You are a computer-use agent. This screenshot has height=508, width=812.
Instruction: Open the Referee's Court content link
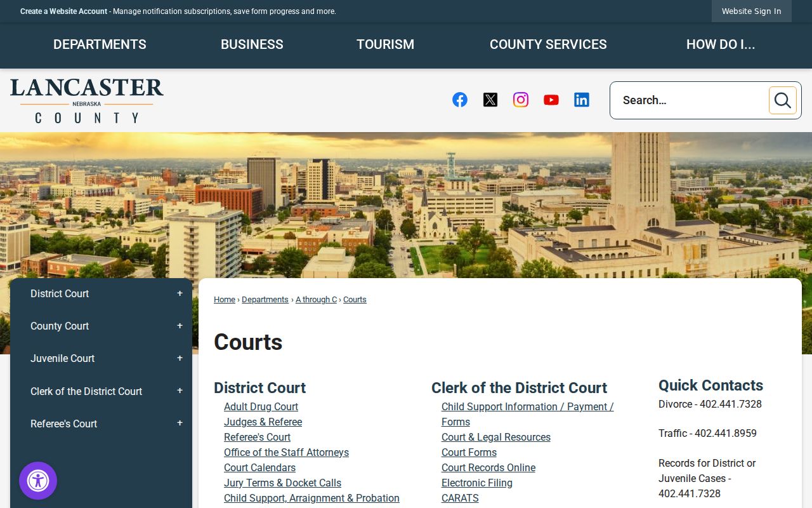pyautogui.click(x=257, y=438)
